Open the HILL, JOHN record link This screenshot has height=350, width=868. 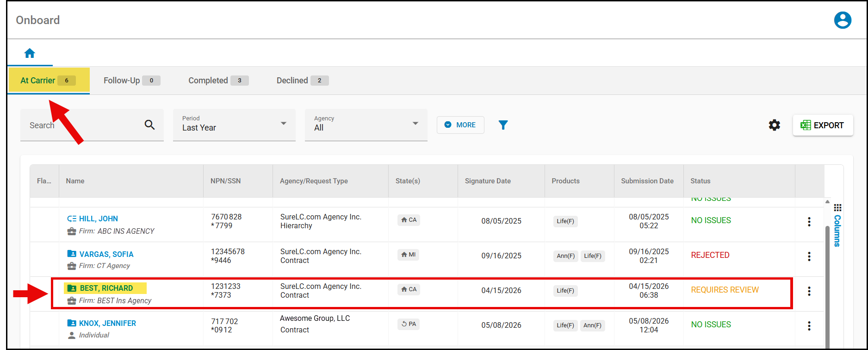pos(99,219)
